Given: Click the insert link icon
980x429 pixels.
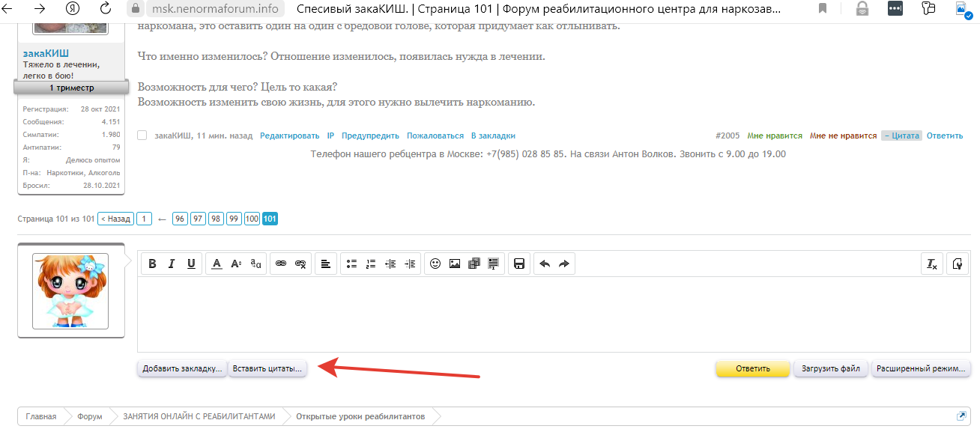Looking at the screenshot, I should (x=281, y=264).
